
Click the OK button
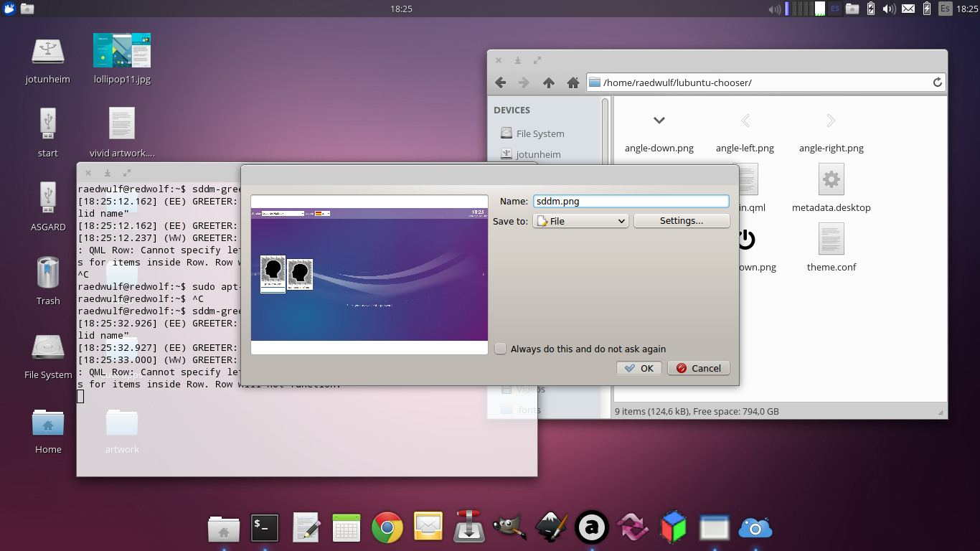639,368
